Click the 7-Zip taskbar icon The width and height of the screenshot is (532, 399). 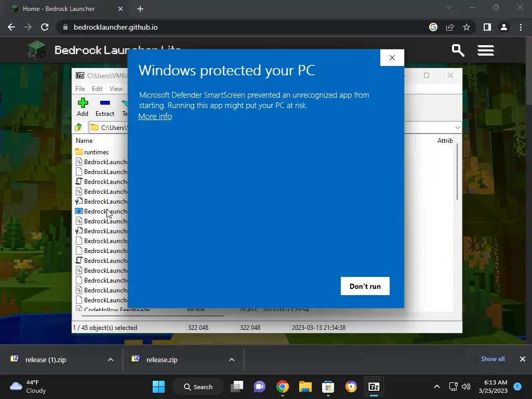point(374,387)
